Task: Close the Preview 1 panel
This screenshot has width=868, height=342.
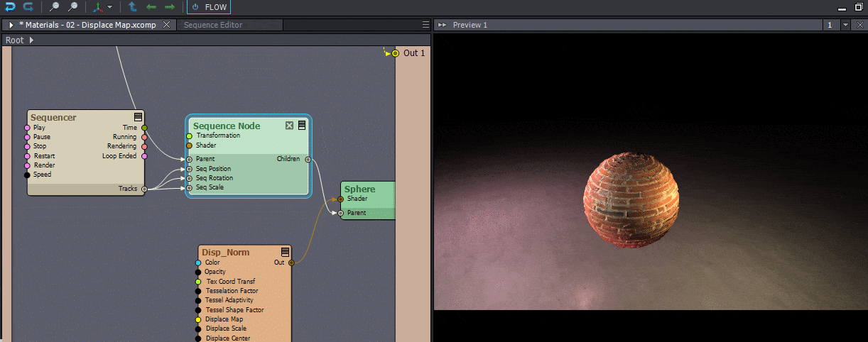Action: click(859, 25)
